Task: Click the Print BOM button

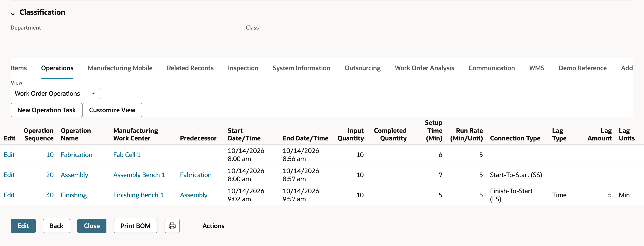Action: [x=136, y=226]
